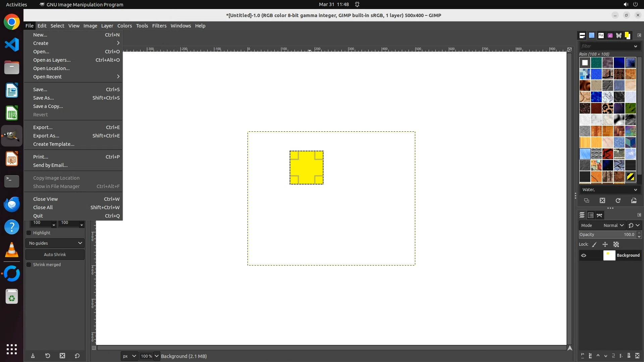Open the No guides dropdown
This screenshot has height=362, width=644.
tap(55, 243)
